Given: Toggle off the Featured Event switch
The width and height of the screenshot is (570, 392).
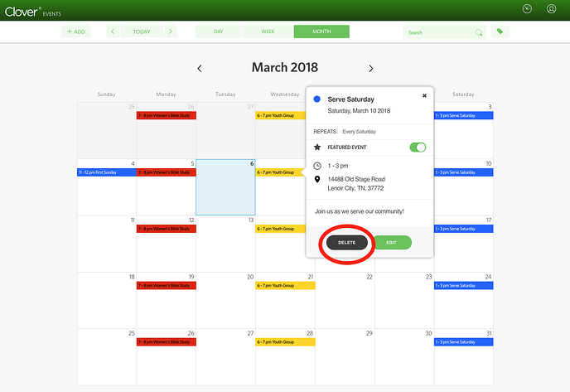Looking at the screenshot, I should pyautogui.click(x=418, y=148).
